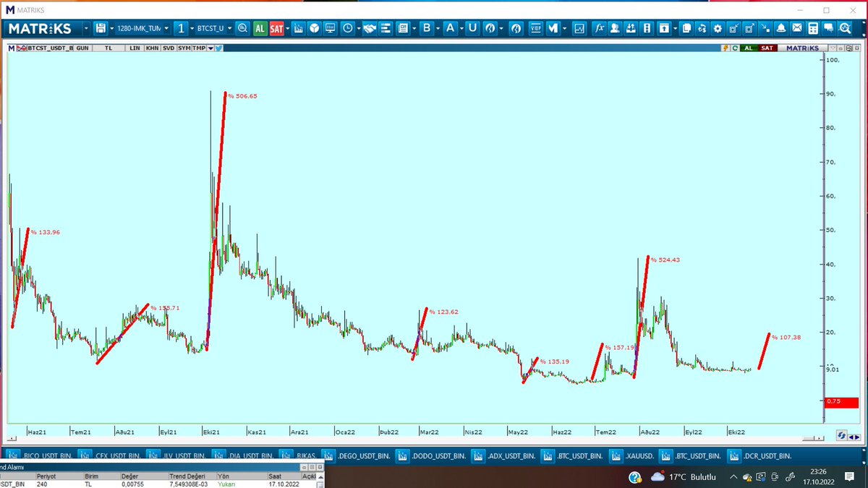This screenshot has height=488, width=868.
Task: Toggle the KHN button on chart header
Action: (x=152, y=48)
